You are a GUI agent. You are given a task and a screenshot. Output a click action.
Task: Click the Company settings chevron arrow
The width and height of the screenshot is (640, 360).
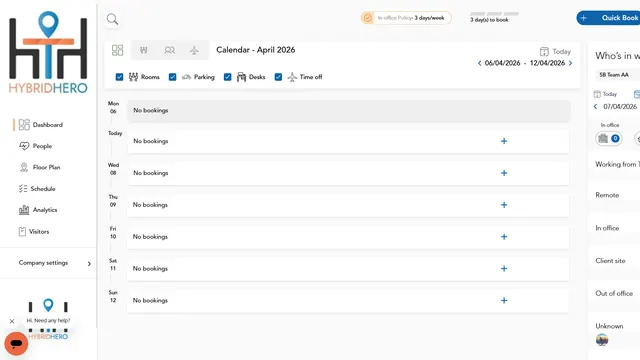89,264
